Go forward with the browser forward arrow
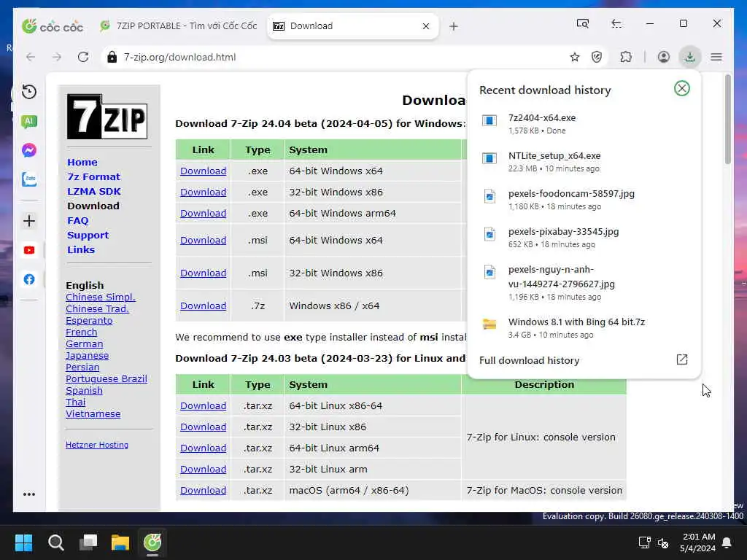 click(x=57, y=57)
